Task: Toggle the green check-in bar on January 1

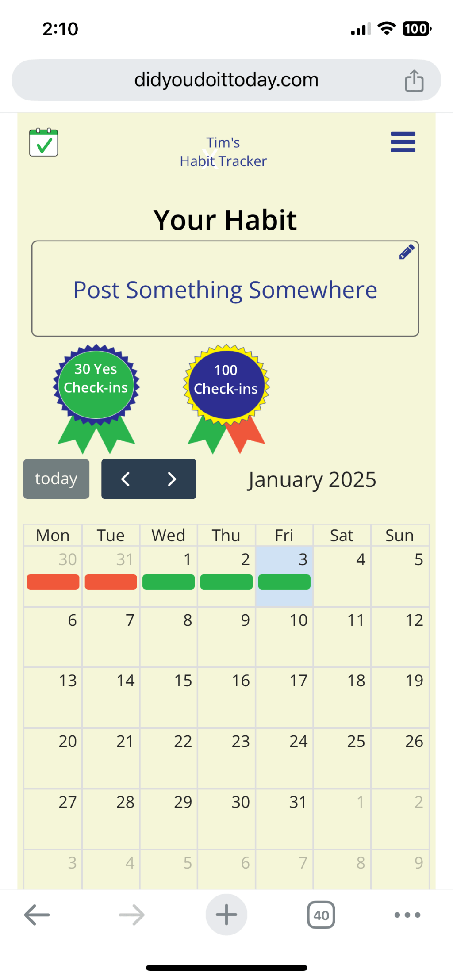Action: pos(169,582)
